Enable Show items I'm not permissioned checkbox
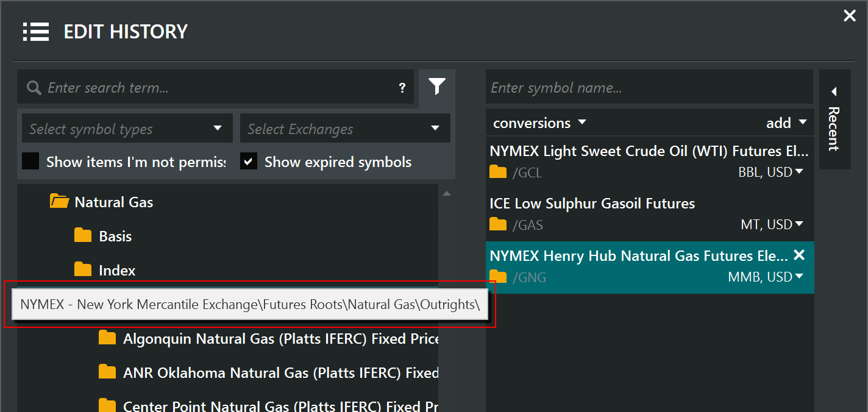Screen dimensions: 868x412 pos(30,162)
